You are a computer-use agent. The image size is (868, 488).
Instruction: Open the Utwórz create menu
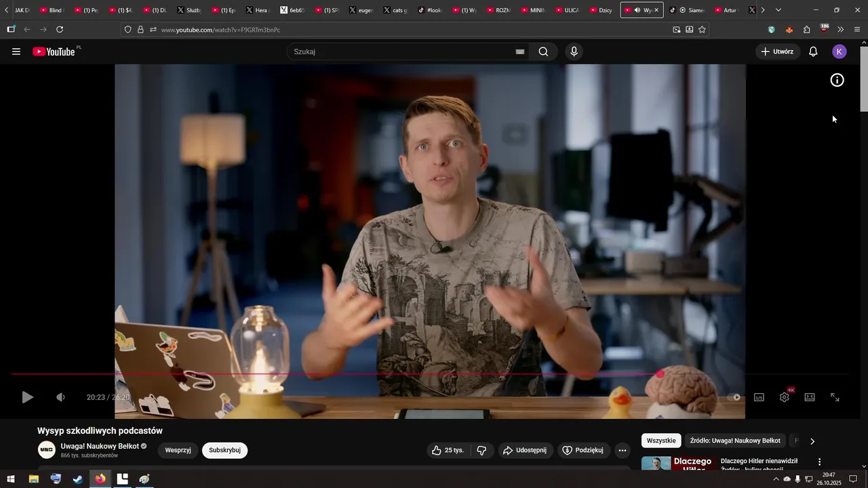777,52
